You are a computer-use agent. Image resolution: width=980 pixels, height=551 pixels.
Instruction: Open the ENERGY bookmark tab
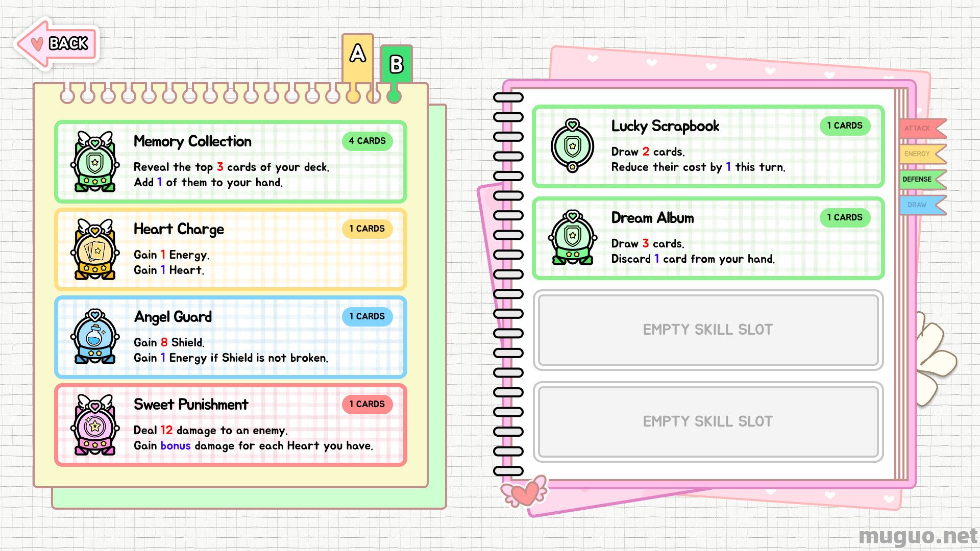pyautogui.click(x=923, y=154)
